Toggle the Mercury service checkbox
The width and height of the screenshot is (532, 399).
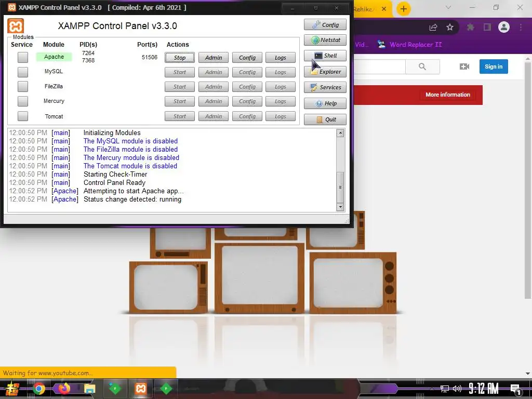(x=23, y=101)
